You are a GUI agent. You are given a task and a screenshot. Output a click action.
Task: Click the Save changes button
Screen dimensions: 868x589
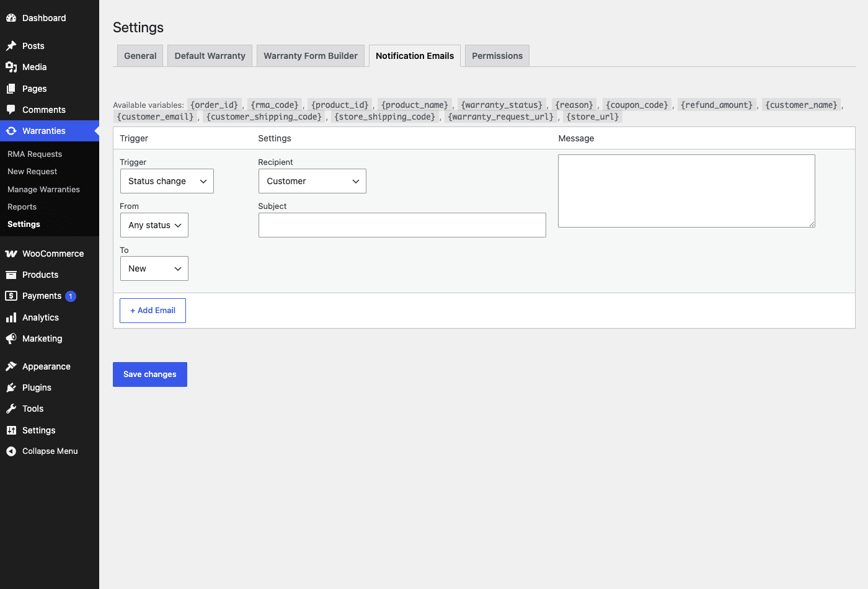tap(150, 374)
